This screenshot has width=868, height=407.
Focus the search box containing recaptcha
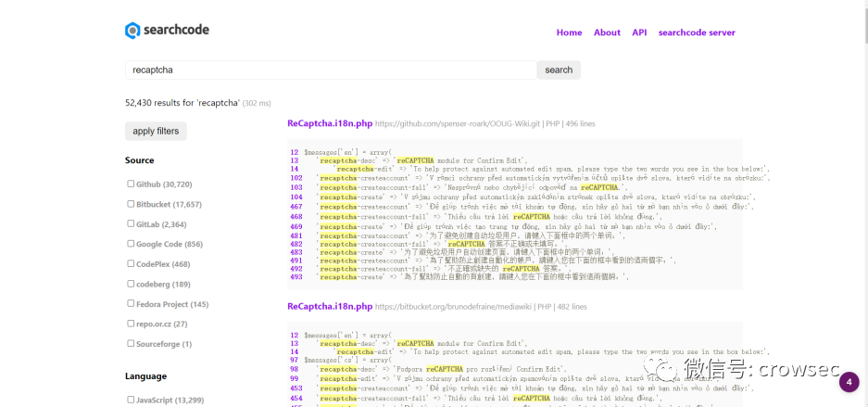pyautogui.click(x=331, y=70)
